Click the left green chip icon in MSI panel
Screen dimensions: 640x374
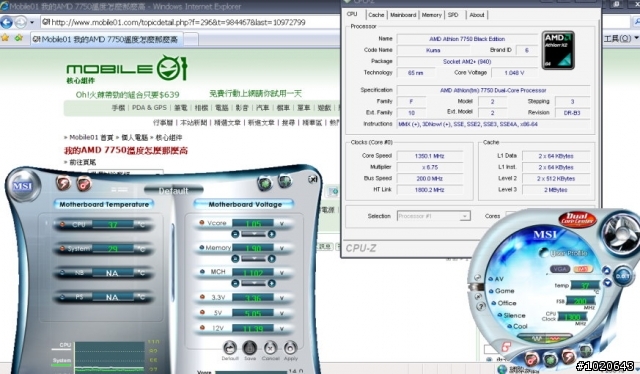pos(264,183)
